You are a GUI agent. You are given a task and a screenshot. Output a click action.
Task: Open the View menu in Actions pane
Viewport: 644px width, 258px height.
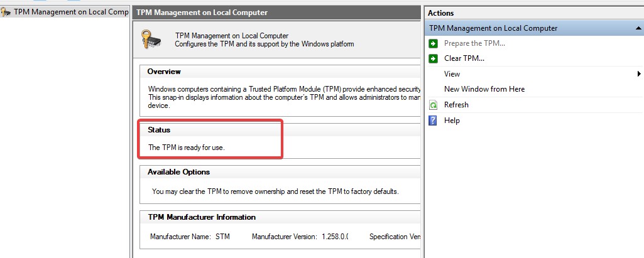452,74
